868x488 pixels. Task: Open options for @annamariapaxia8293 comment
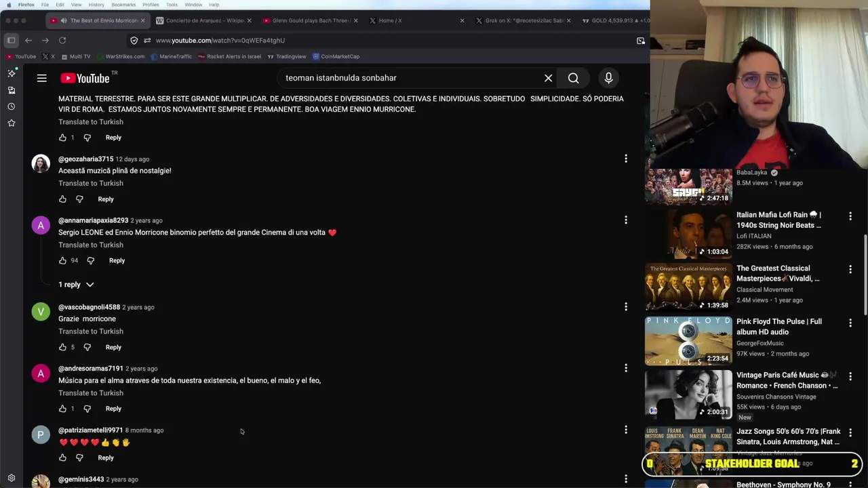click(626, 220)
